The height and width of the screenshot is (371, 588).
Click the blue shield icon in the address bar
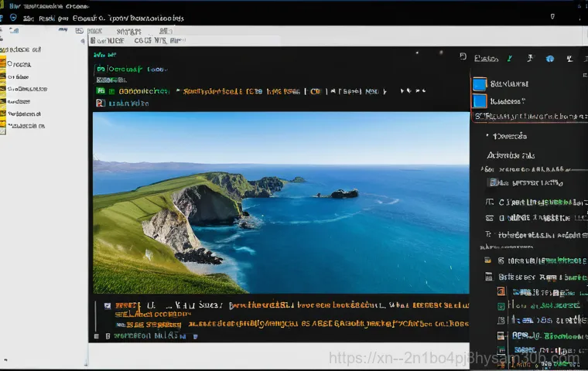click(13, 18)
